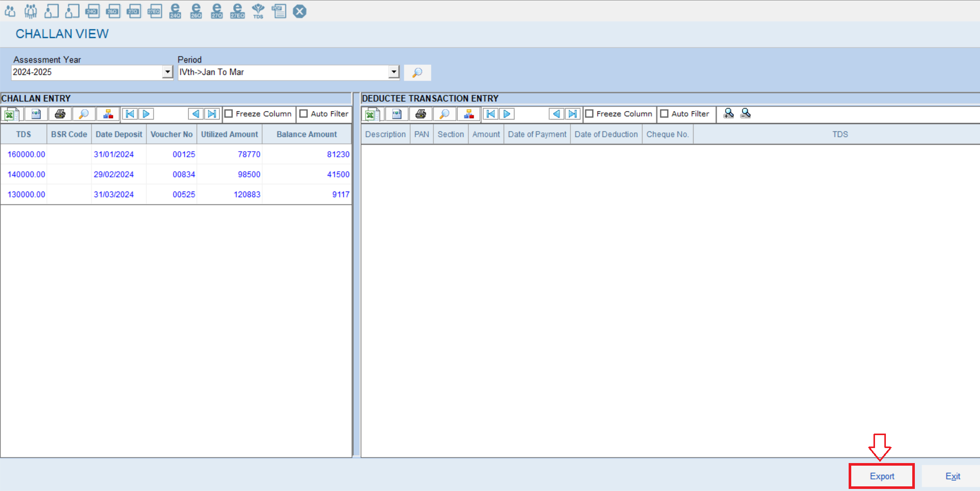Click the Cheque No. column header
980x491 pixels.
coord(668,135)
